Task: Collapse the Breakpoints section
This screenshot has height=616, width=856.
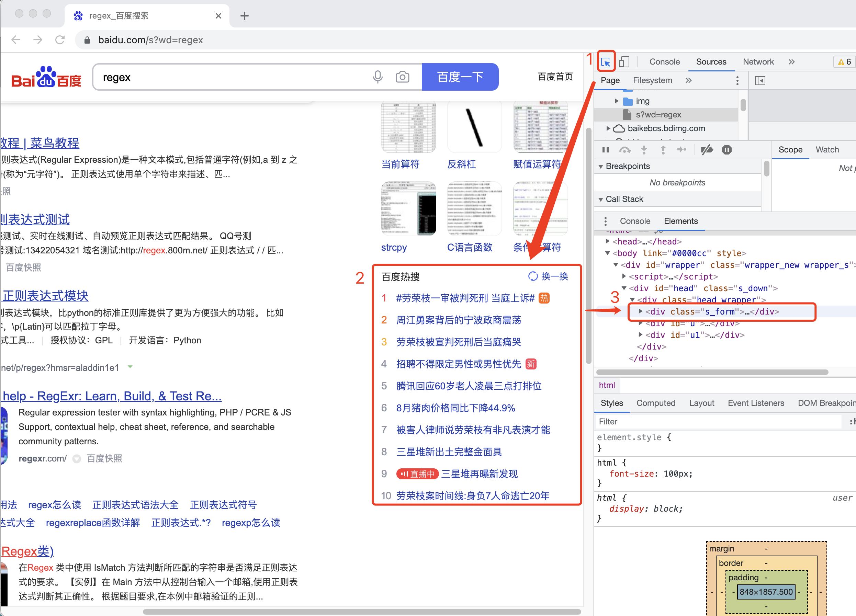Action: coord(600,166)
